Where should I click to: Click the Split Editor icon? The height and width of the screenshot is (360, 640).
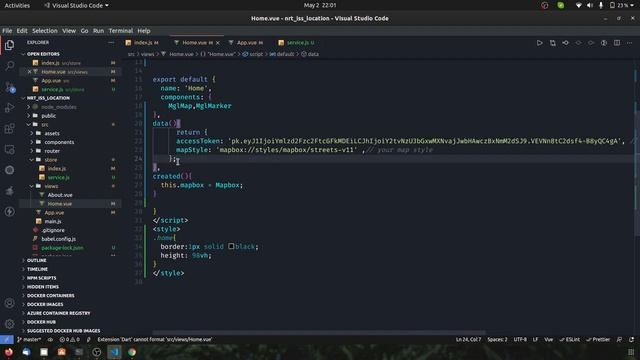[617, 42]
